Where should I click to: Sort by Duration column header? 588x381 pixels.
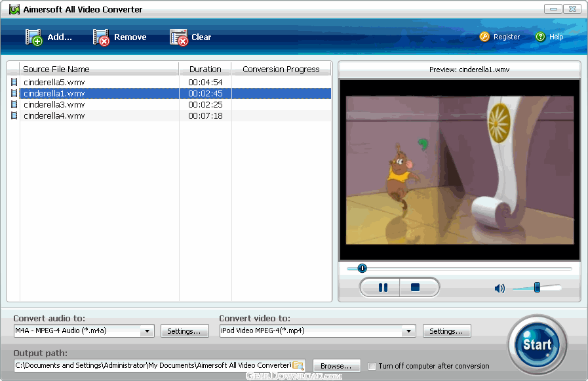205,69
